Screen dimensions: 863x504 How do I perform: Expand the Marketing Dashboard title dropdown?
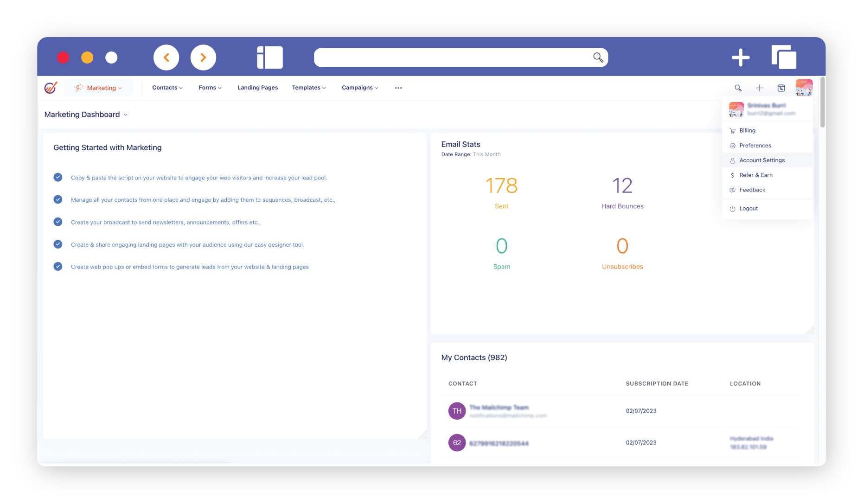click(86, 115)
